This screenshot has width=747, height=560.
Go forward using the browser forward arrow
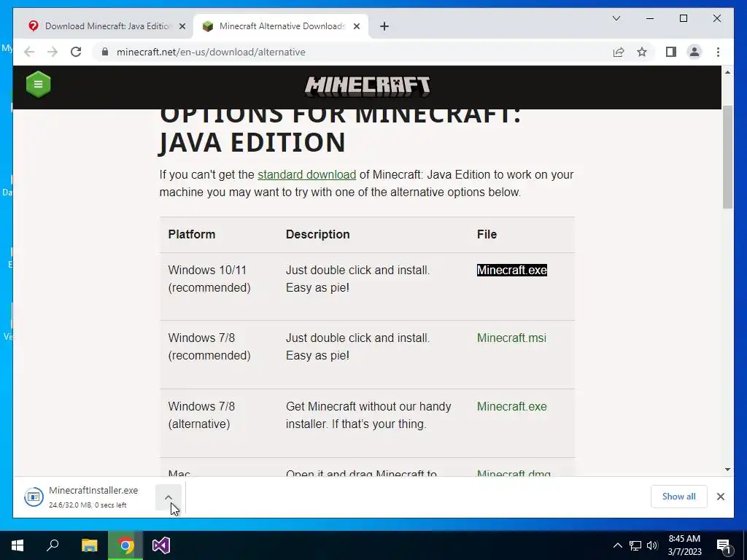coord(53,52)
